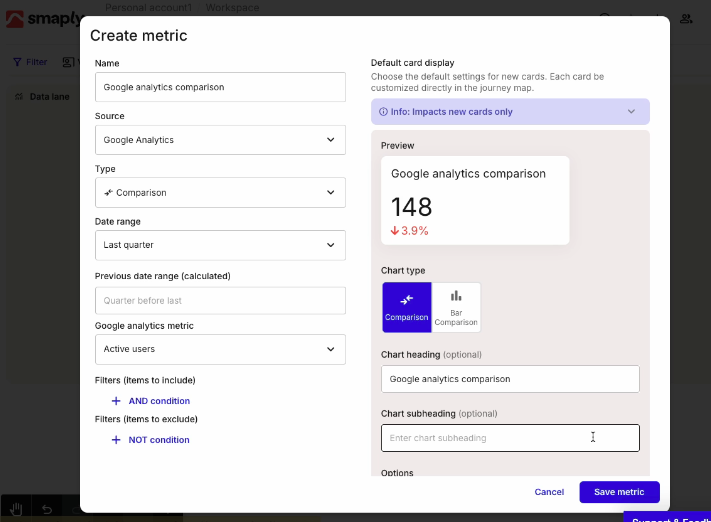Click the users icon in top-right header

point(686,19)
